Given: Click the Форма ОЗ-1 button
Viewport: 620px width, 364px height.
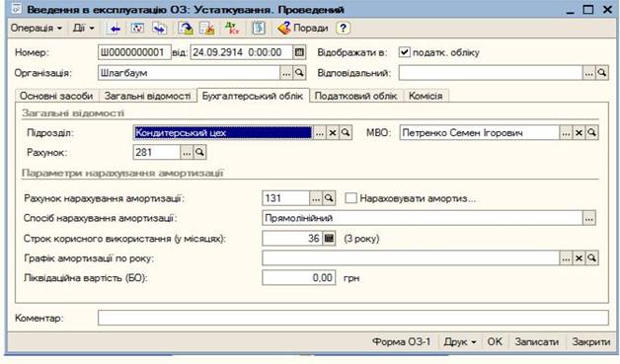Looking at the screenshot, I should coord(401,342).
